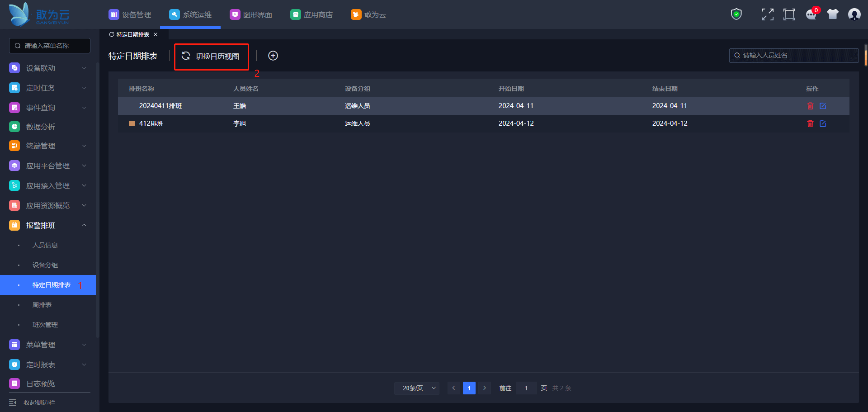Viewport: 868px width, 412px height.
Task: Edit the 412排班 row
Action: 823,123
